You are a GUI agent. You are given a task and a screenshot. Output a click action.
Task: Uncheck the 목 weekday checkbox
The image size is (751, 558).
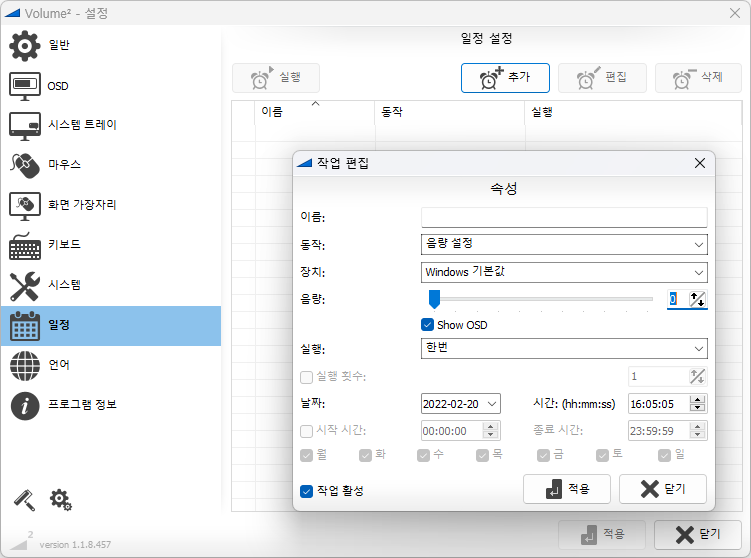click(482, 455)
